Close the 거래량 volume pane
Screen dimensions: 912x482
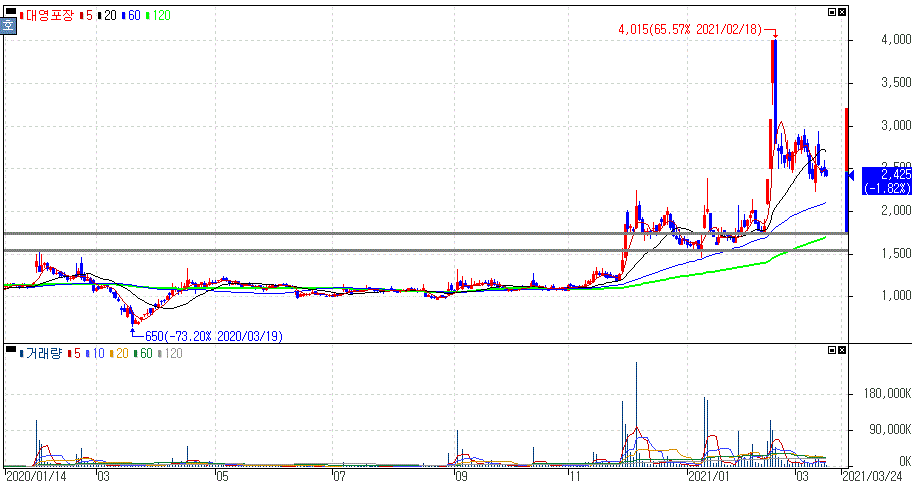point(842,350)
